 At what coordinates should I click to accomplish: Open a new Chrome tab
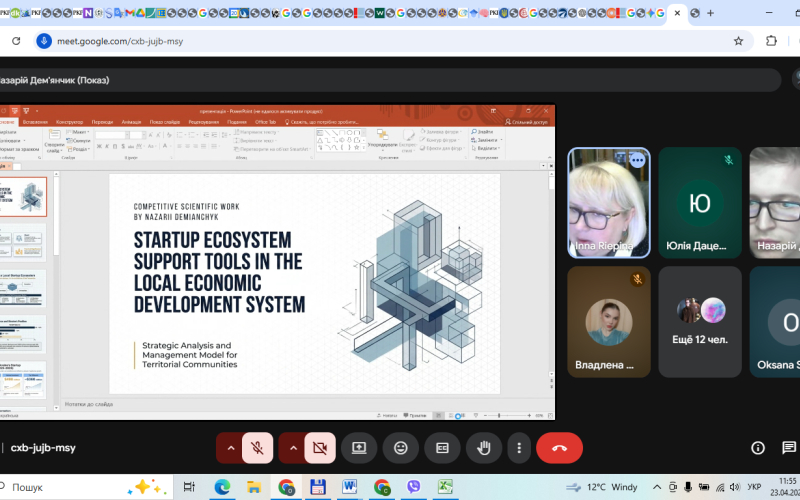point(710,13)
